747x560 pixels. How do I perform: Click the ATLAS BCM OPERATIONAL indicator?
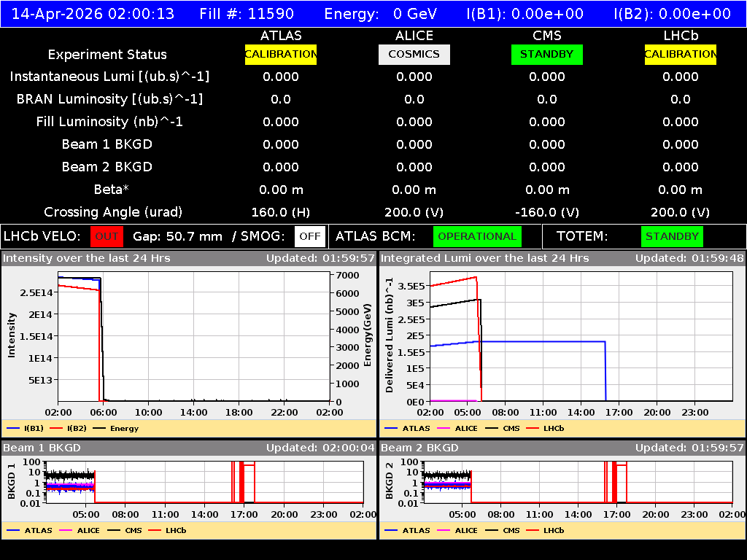click(477, 236)
